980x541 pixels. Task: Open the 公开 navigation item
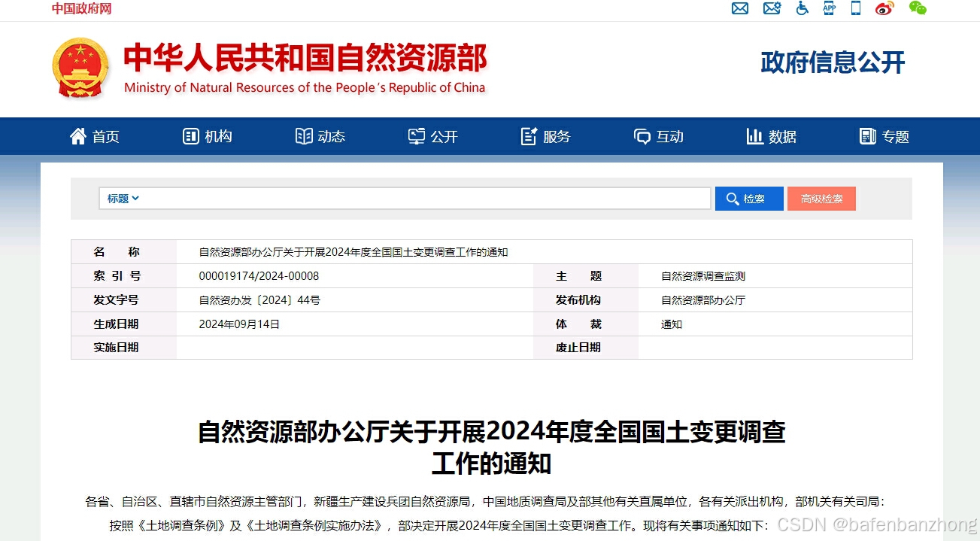(x=444, y=136)
